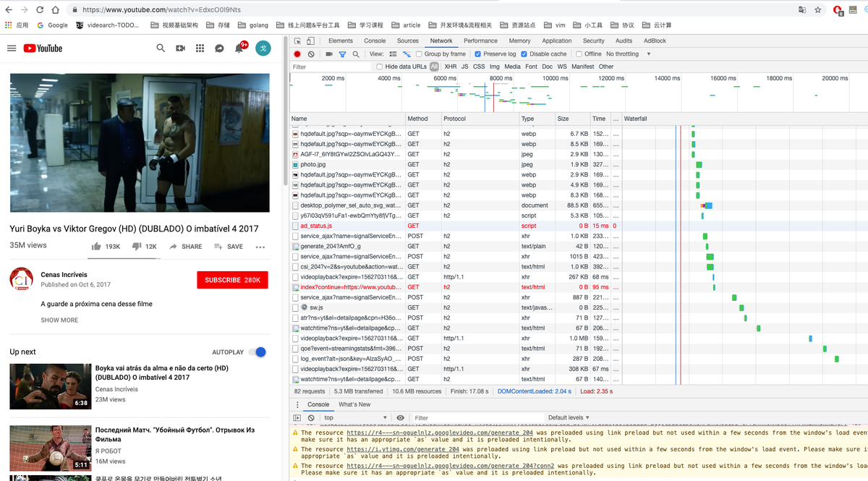This screenshot has height=481, width=868.
Task: Expand description with SHOW MORE
Action: [59, 320]
